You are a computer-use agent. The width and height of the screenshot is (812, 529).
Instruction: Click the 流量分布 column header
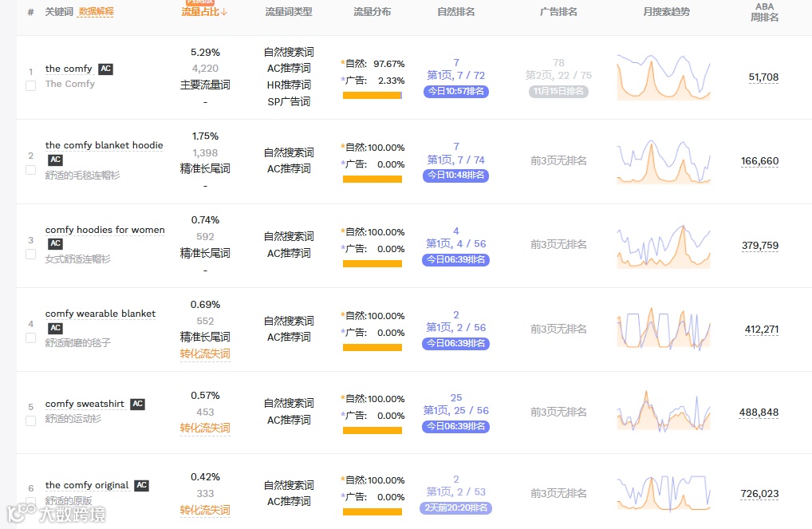coord(372,12)
